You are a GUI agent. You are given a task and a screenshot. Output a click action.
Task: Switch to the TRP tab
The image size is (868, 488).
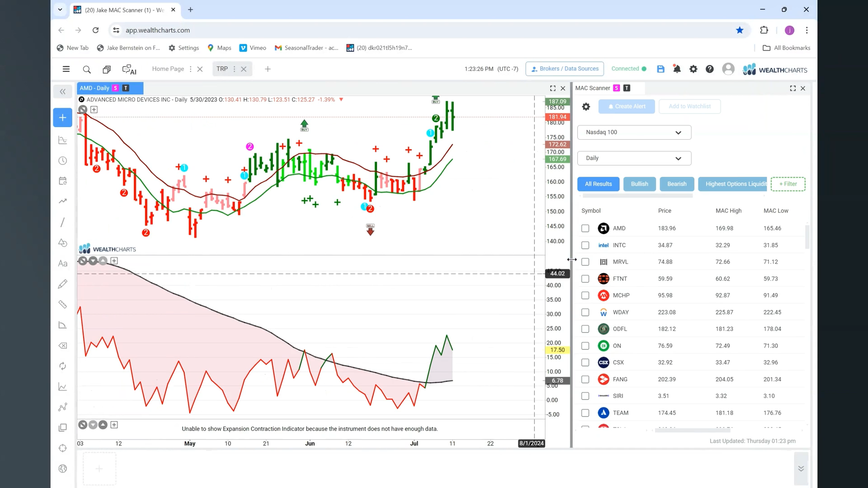click(222, 69)
